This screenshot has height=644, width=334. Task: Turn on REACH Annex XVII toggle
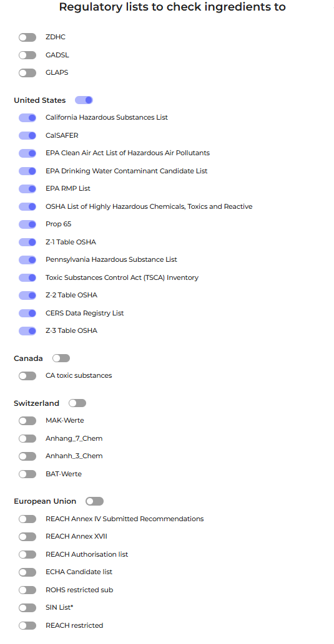click(x=27, y=537)
